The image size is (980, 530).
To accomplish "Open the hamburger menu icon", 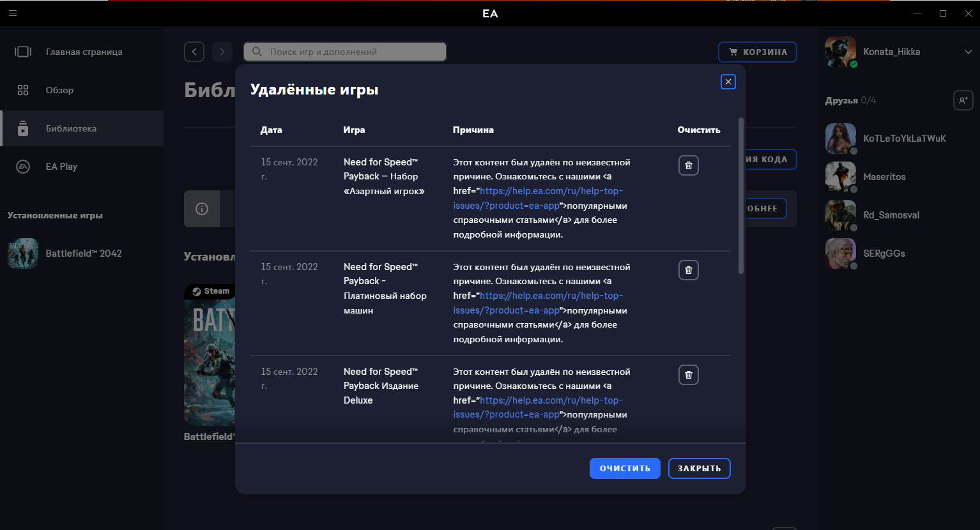I will (x=13, y=13).
